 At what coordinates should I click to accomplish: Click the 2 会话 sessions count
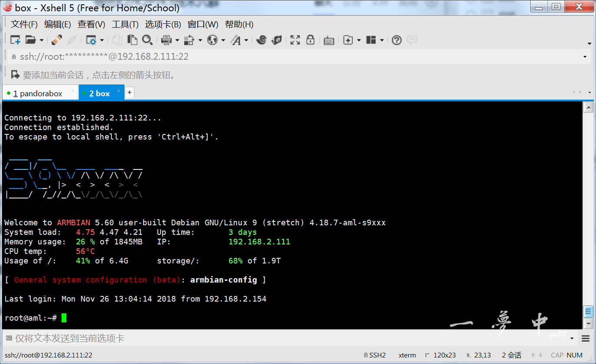(x=512, y=355)
